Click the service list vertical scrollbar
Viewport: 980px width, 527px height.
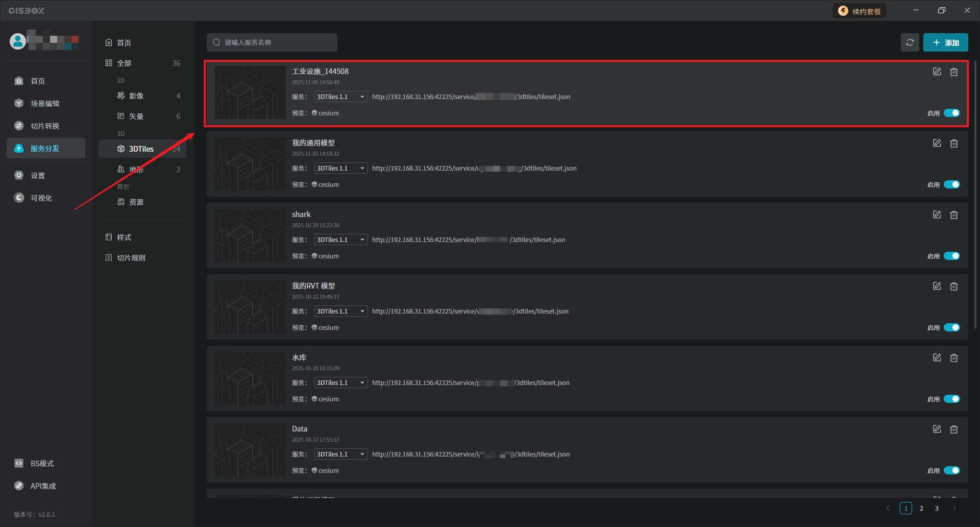975,194
